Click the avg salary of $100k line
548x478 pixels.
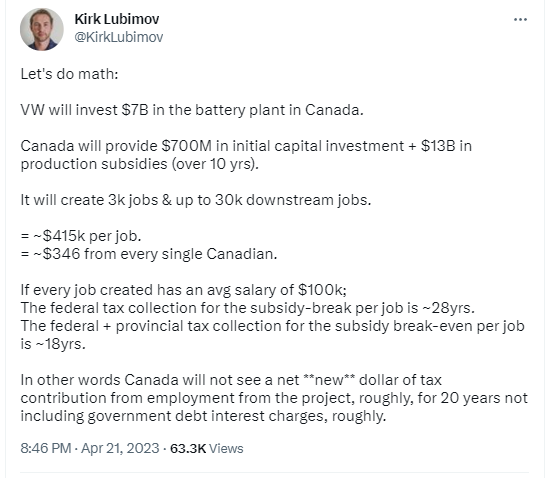pyautogui.click(x=183, y=290)
